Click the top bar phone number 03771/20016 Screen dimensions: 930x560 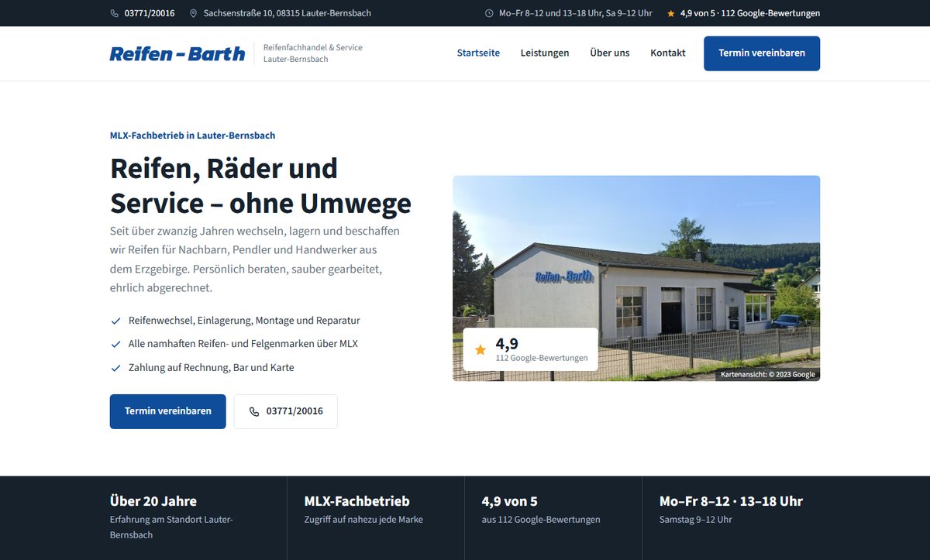pyautogui.click(x=150, y=13)
